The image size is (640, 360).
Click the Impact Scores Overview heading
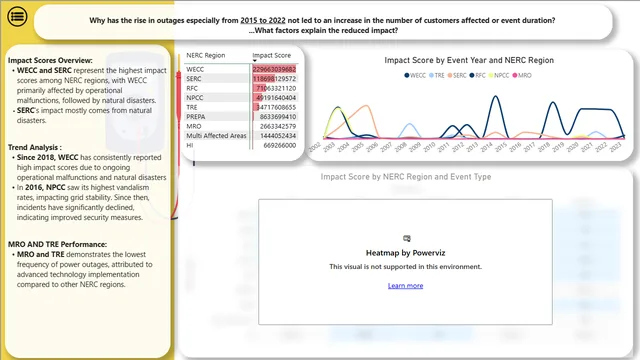[x=50, y=60]
